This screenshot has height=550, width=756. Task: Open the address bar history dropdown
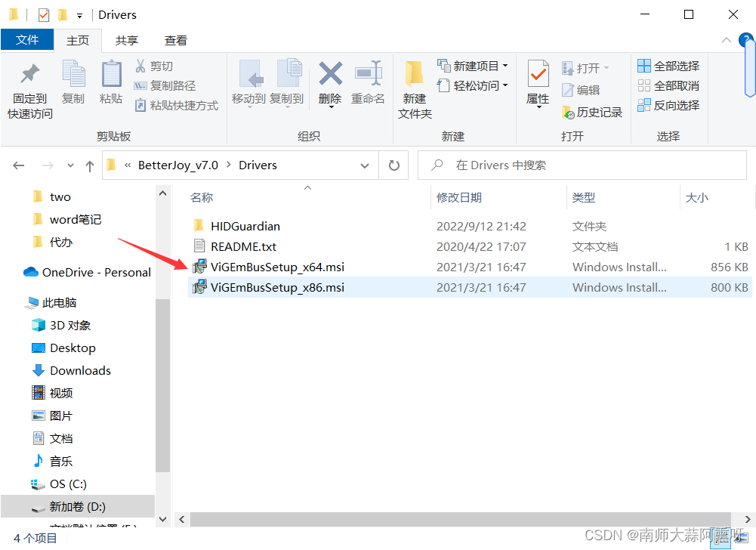pyautogui.click(x=365, y=165)
